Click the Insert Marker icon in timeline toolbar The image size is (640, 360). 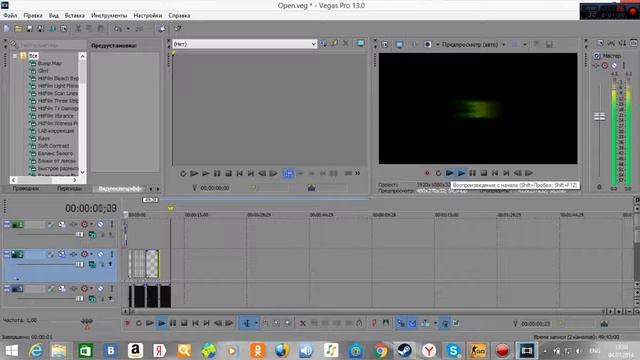[x=374, y=323]
